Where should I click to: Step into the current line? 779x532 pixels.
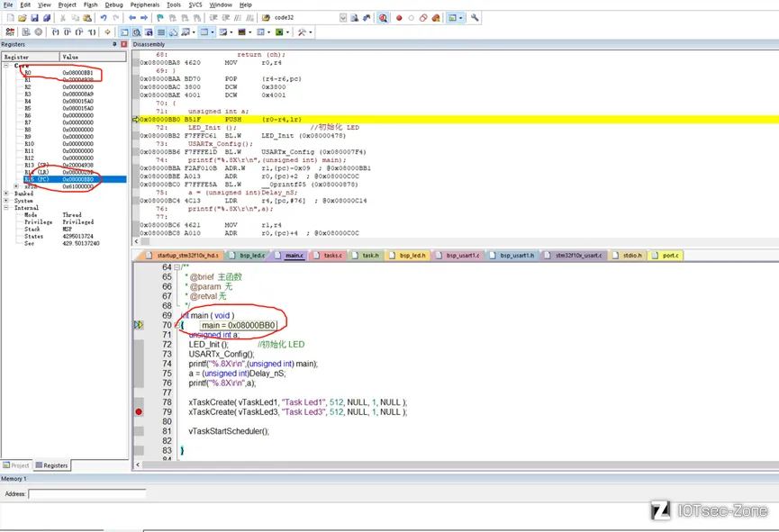[55, 32]
